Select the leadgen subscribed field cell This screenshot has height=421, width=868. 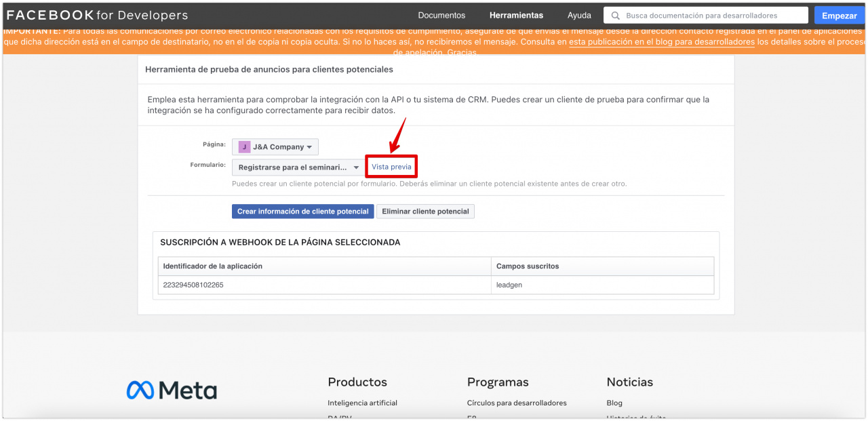[602, 285]
